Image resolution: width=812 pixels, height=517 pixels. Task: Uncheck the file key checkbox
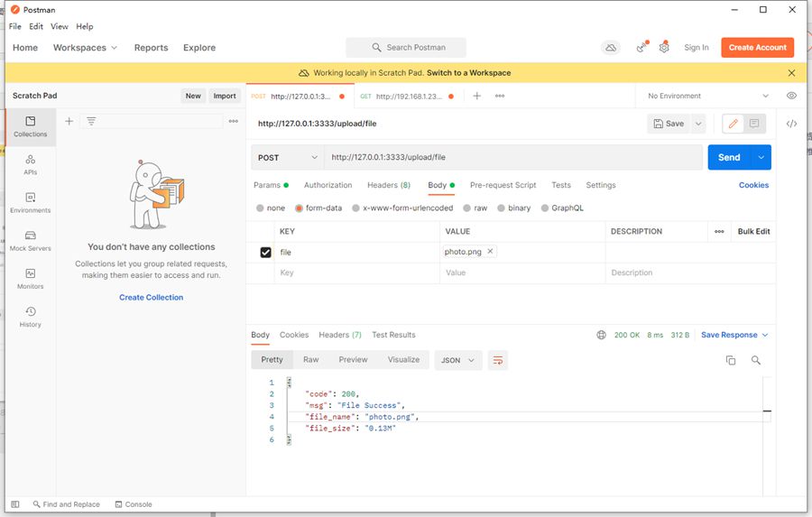point(265,253)
